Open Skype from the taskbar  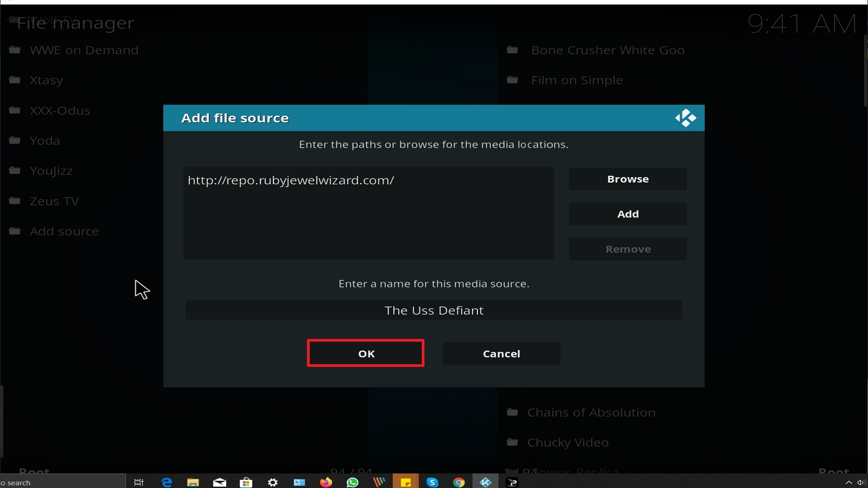click(x=432, y=482)
